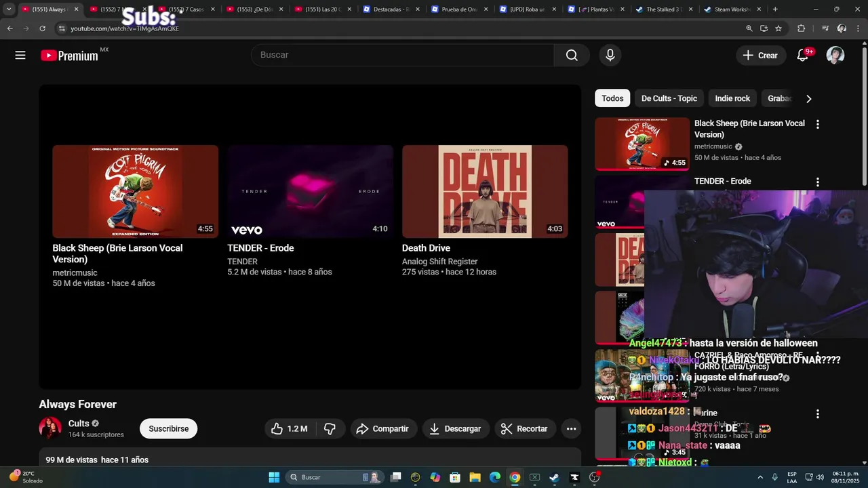The image size is (868, 488).
Task: Close the (1551) Always browser tab
Action: (x=76, y=9)
